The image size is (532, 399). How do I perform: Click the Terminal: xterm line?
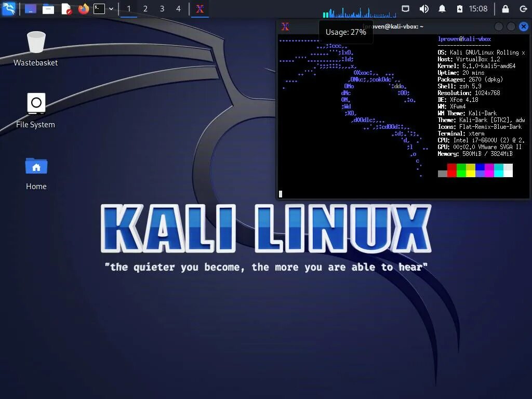[x=461, y=134]
